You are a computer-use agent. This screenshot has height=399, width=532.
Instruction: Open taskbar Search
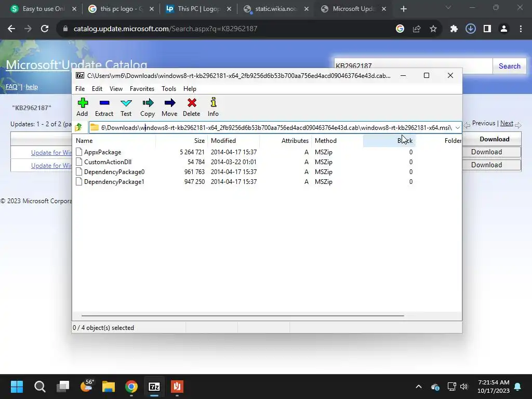tap(39, 387)
